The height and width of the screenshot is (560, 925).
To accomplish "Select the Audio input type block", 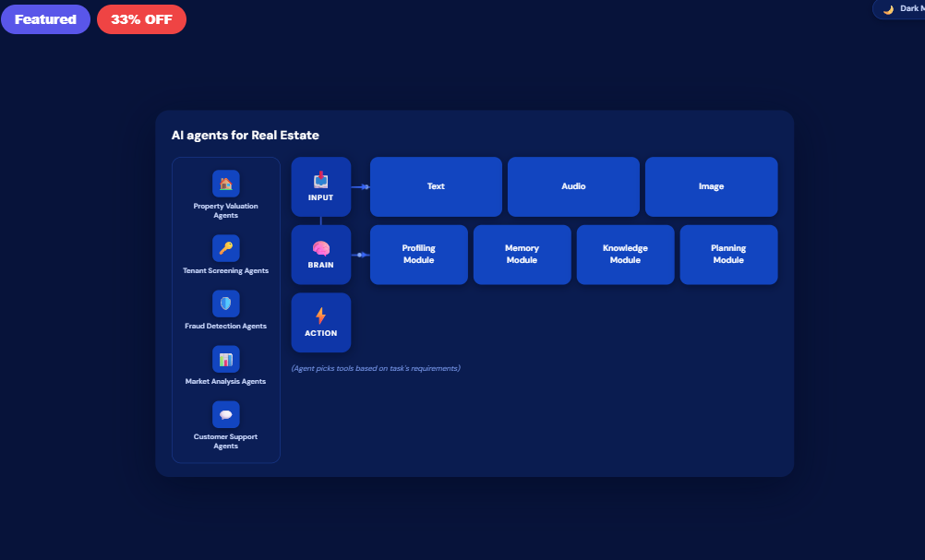I will [573, 186].
